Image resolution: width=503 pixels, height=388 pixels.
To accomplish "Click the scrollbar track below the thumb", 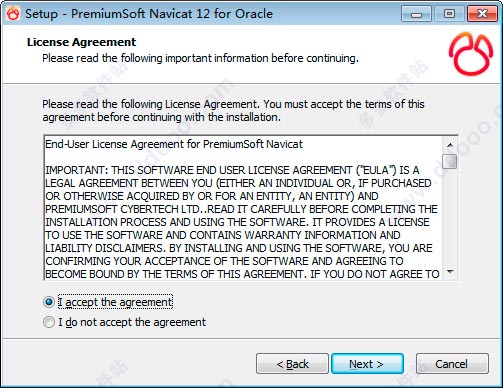I will click(x=450, y=217).
